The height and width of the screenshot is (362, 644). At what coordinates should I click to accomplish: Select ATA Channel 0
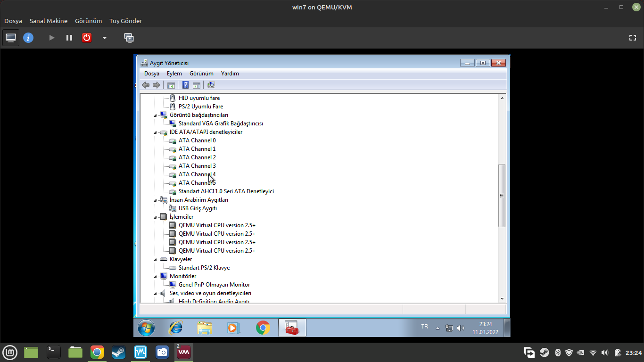[197, 140]
